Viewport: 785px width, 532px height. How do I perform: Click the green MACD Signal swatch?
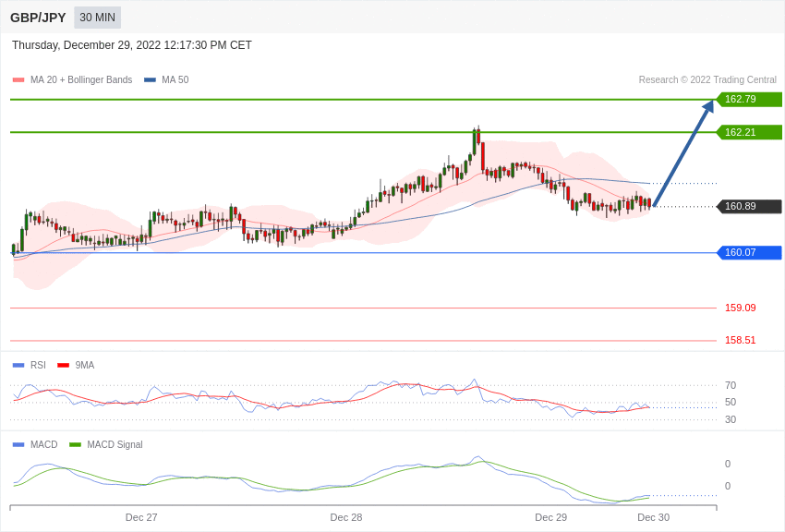pos(75,444)
